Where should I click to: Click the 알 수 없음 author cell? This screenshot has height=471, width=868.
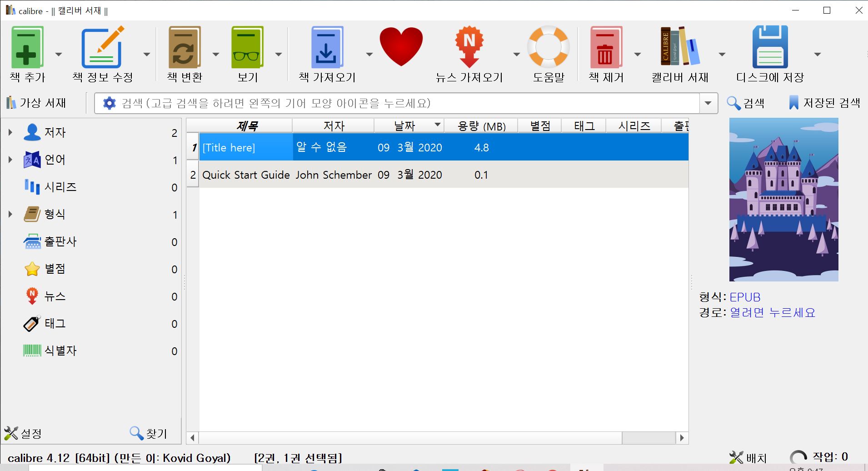[334, 147]
